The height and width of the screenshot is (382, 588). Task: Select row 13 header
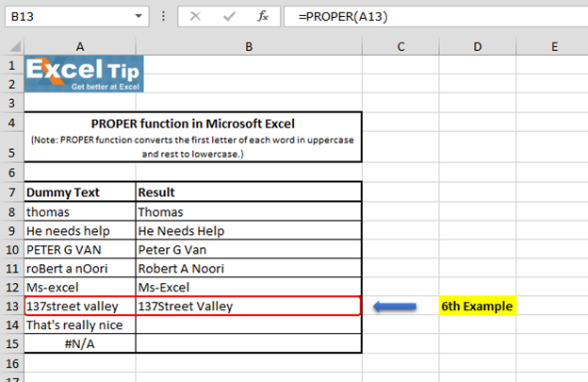[11, 306]
